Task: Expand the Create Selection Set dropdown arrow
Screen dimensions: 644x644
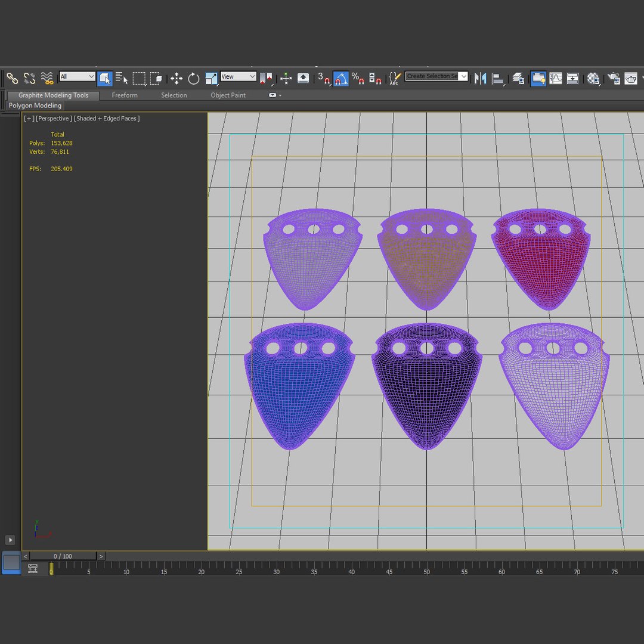Action: click(464, 76)
